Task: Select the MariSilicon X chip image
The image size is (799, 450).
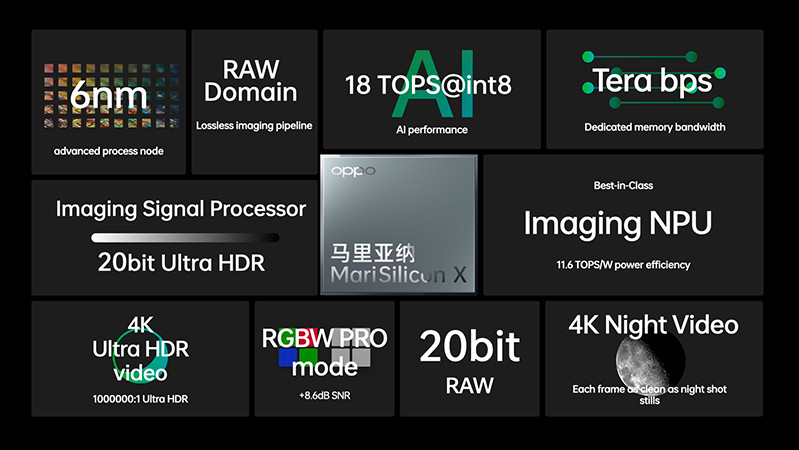Action: click(x=398, y=225)
